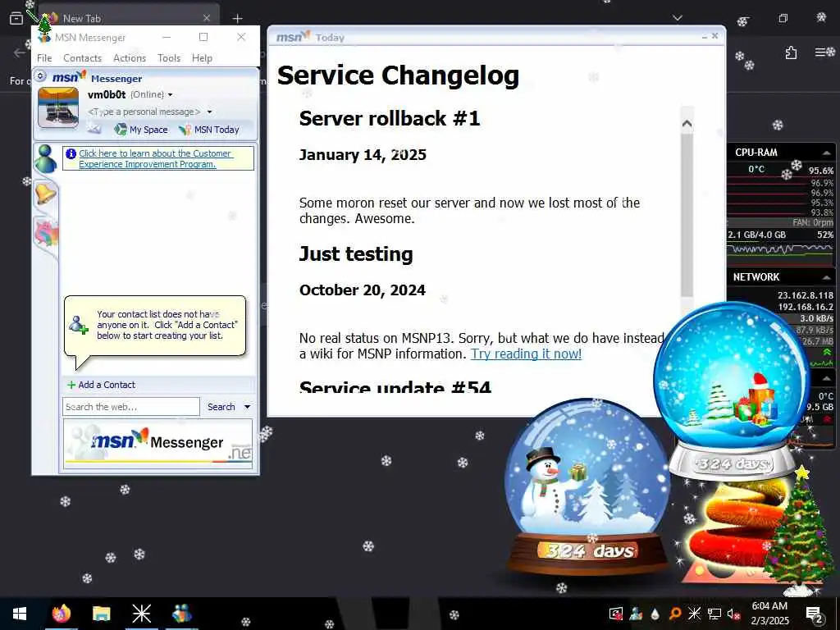
Task: Open the File menu in MSN Messenger
Action: tap(44, 58)
